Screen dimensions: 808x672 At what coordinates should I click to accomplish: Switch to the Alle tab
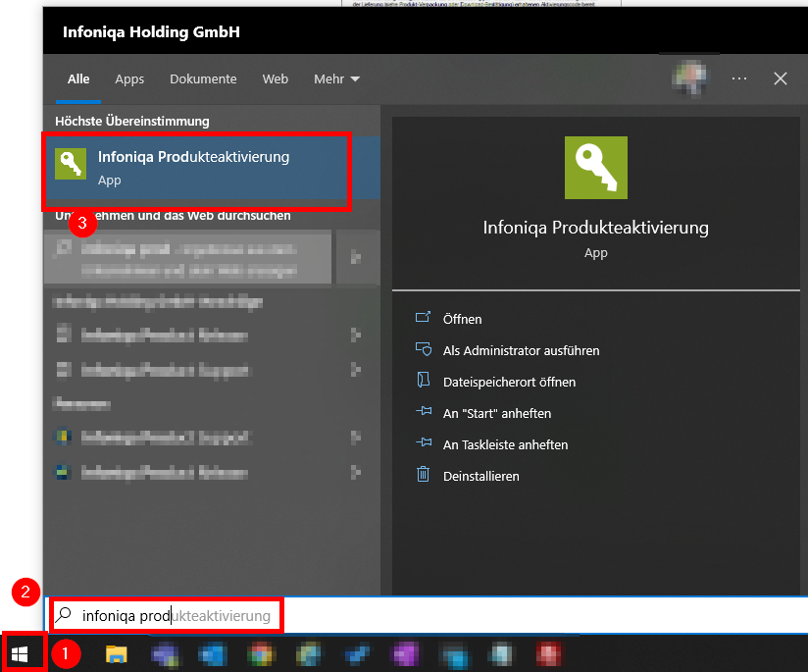click(78, 78)
